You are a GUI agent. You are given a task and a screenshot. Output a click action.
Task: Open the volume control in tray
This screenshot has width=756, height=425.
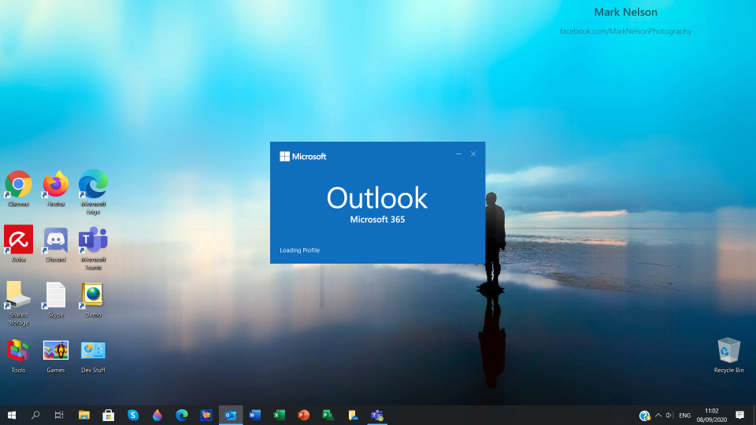669,415
